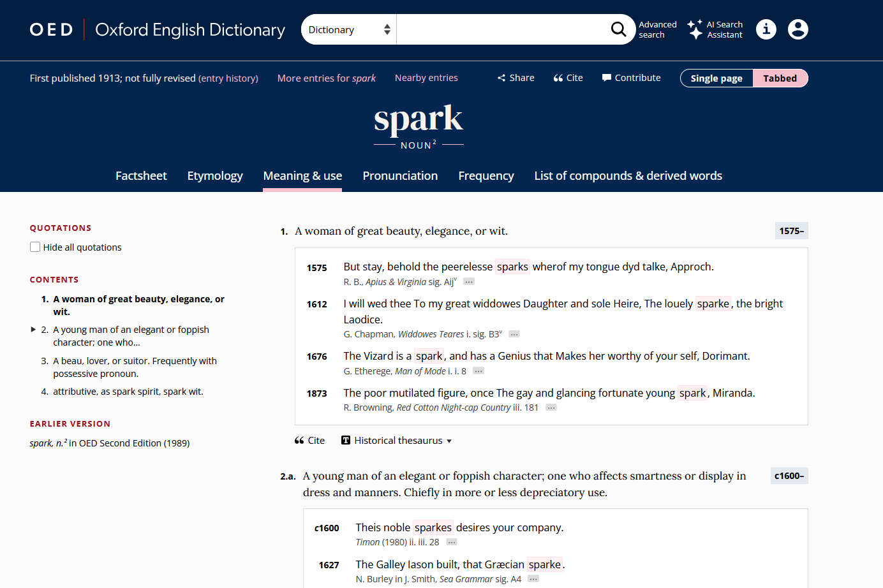Click quotation year 1575
The height and width of the screenshot is (588, 883).
(317, 268)
